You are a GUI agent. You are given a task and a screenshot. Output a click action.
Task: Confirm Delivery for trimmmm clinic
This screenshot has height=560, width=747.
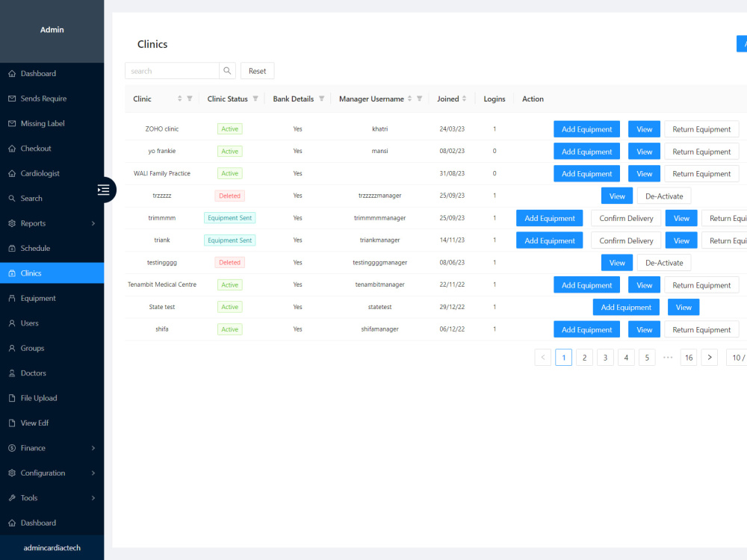(x=626, y=218)
